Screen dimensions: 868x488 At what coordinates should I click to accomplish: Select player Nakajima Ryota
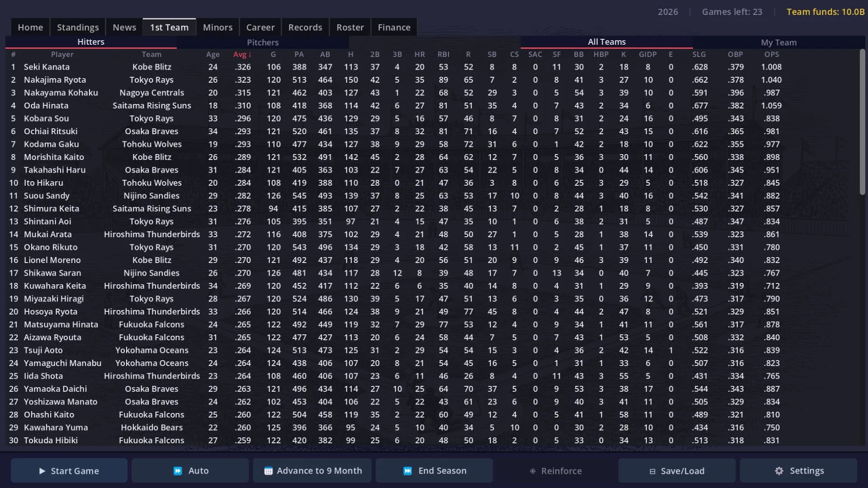click(55, 80)
